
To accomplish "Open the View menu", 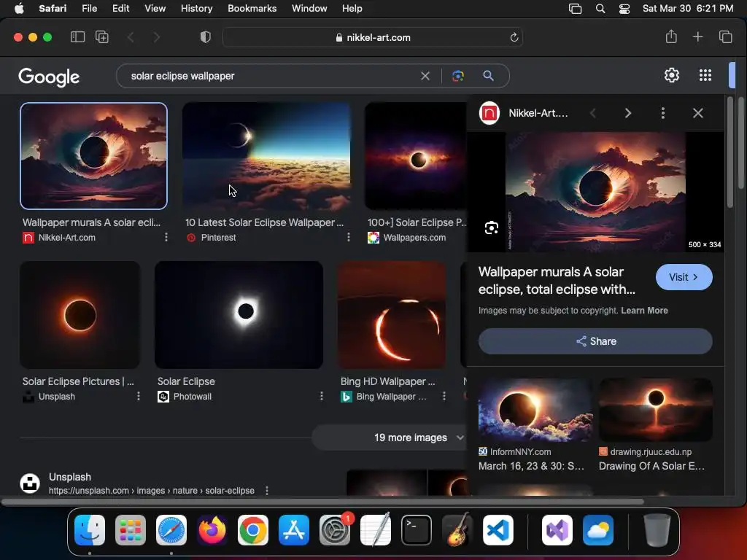I will [155, 9].
